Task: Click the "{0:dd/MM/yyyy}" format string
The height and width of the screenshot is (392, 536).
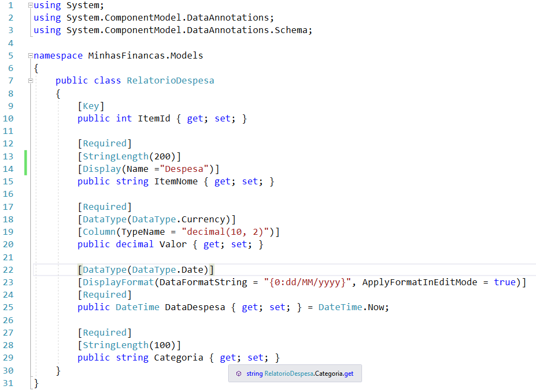Action: pos(307,282)
